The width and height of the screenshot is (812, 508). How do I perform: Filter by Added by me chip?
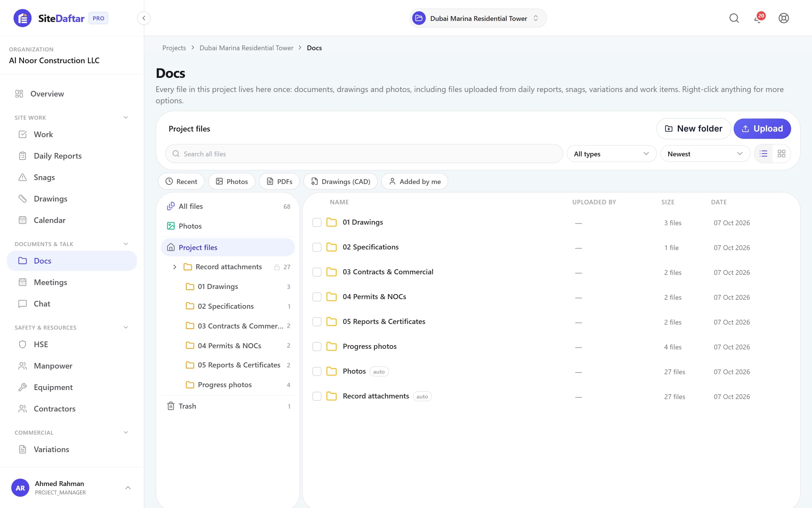tap(415, 181)
